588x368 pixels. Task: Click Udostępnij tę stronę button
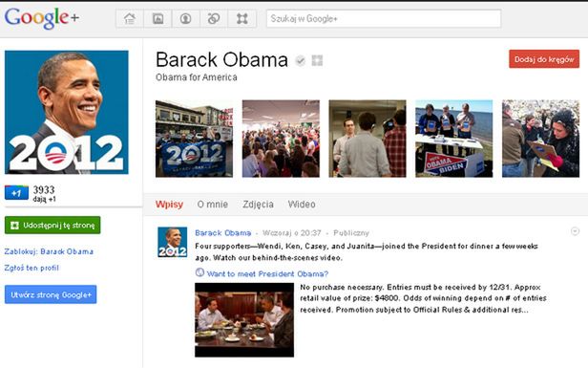[52, 225]
